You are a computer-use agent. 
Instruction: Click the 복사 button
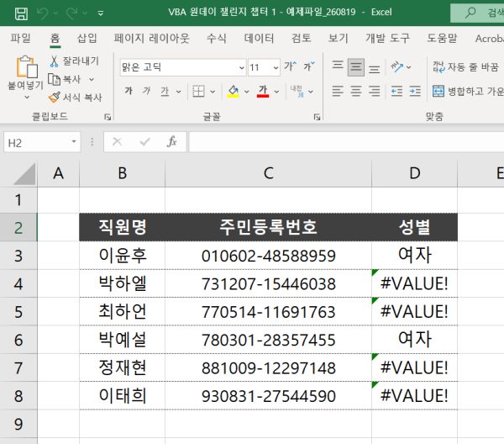pyautogui.click(x=65, y=79)
